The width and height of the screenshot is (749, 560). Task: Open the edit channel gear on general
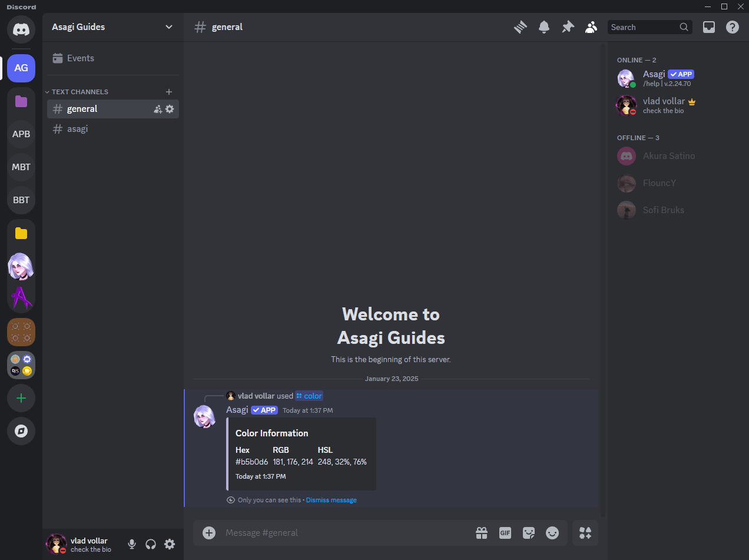(x=170, y=109)
